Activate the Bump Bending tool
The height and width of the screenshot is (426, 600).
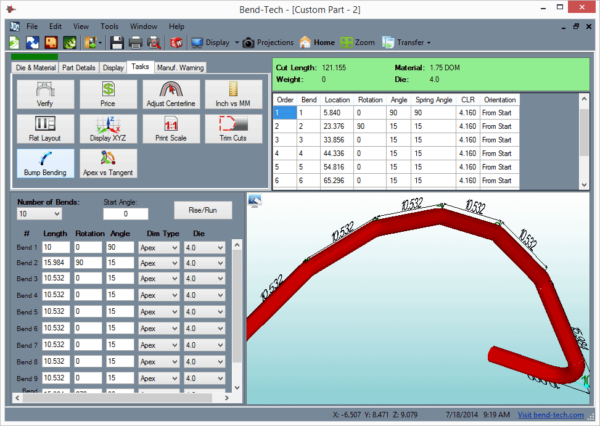tap(43, 161)
